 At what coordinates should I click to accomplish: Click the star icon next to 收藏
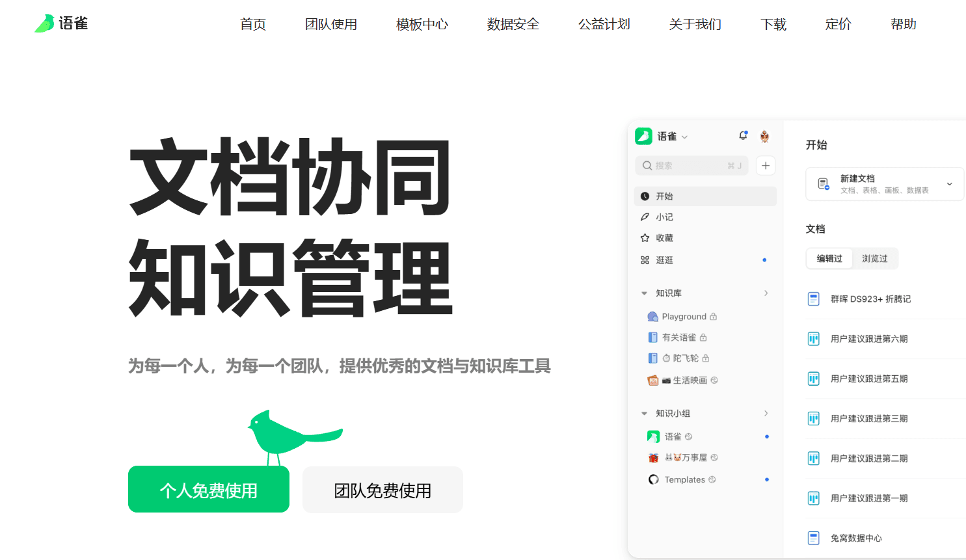tap(645, 238)
